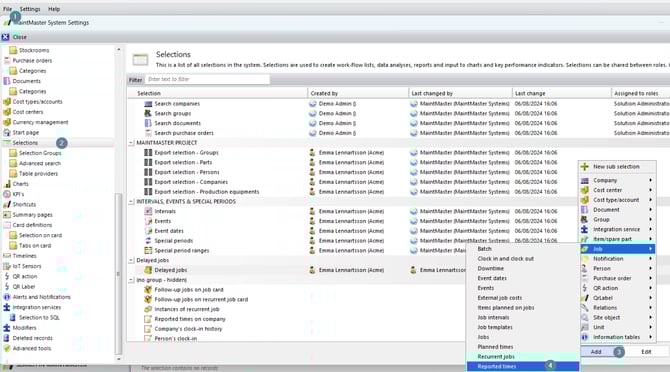The height and width of the screenshot is (372, 670).
Task: Select Table providers in sidebar tree
Action: point(38,174)
